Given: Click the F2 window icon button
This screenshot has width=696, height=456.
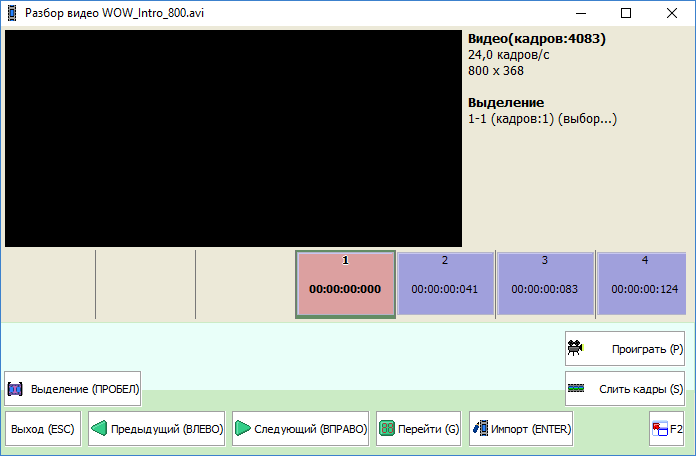Looking at the screenshot, I should [667, 429].
